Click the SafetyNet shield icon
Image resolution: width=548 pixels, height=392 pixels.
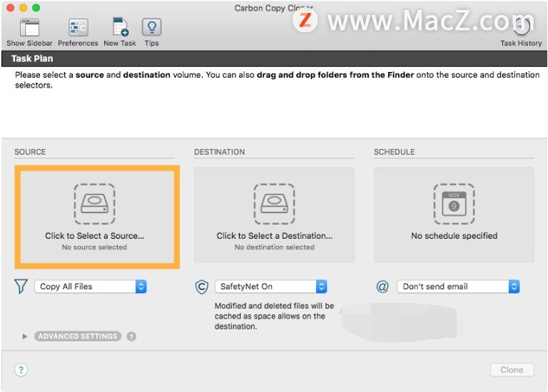pos(202,287)
